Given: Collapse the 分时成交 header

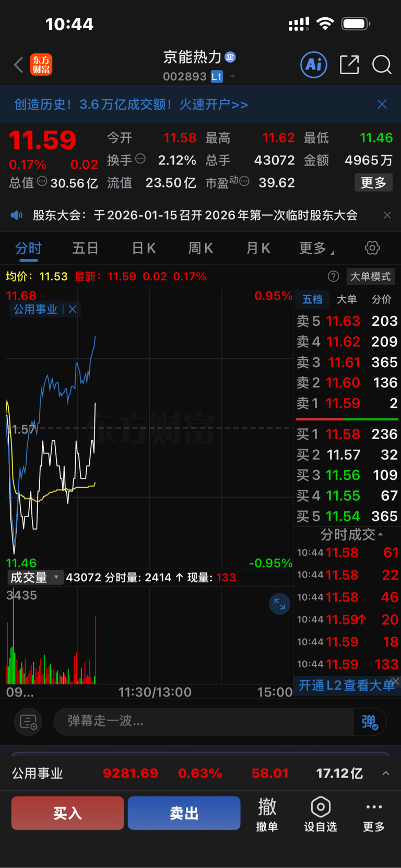Looking at the screenshot, I should 351,534.
